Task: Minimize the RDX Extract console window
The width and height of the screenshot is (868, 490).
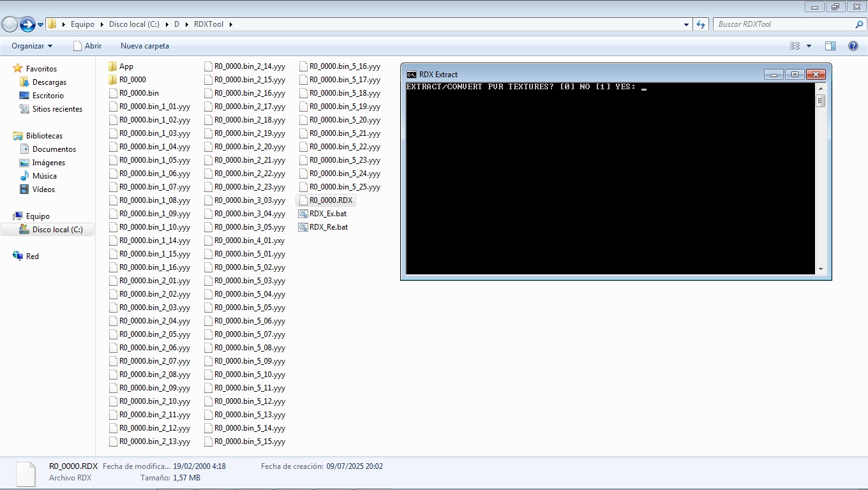Action: [774, 74]
